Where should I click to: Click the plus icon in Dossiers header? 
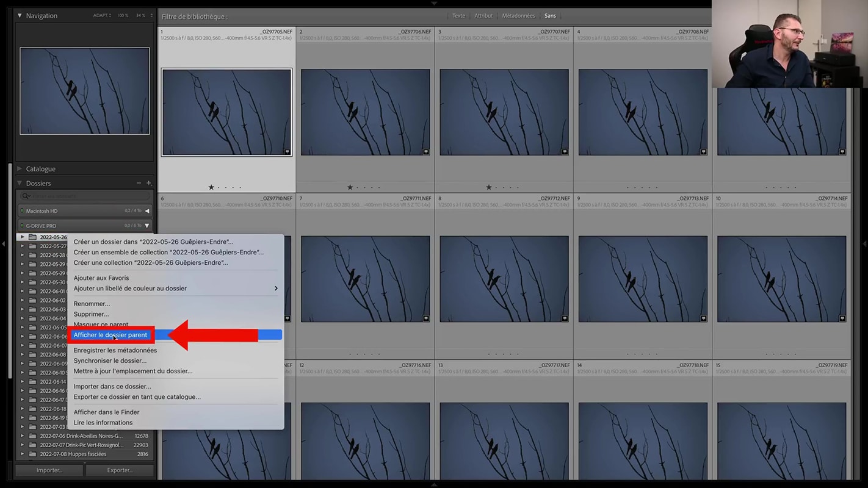click(x=148, y=183)
